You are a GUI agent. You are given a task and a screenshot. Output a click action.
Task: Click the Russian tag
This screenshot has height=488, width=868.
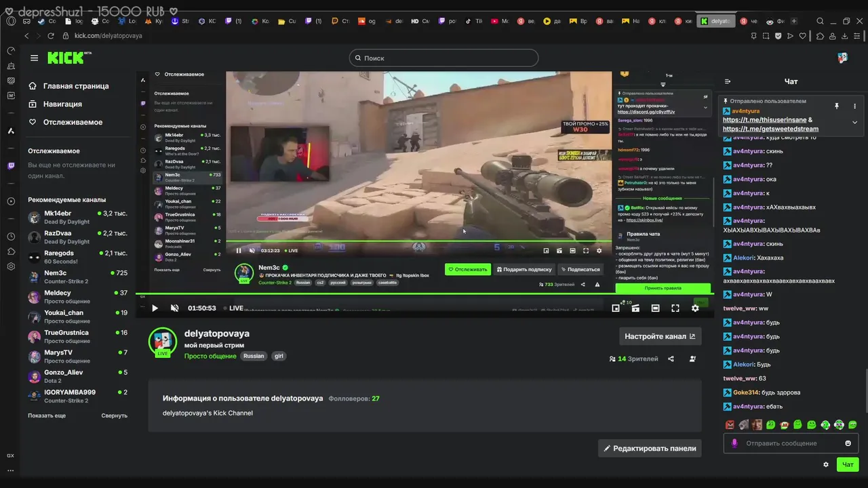point(254,356)
